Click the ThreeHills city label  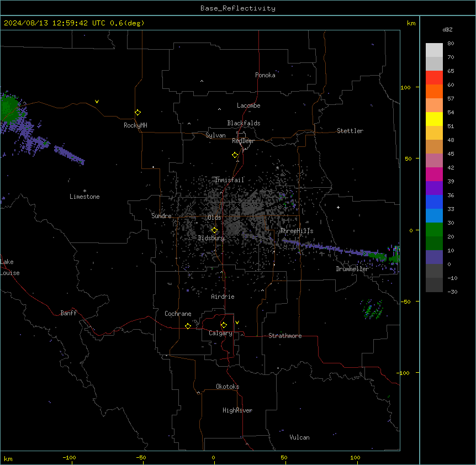pyautogui.click(x=297, y=231)
